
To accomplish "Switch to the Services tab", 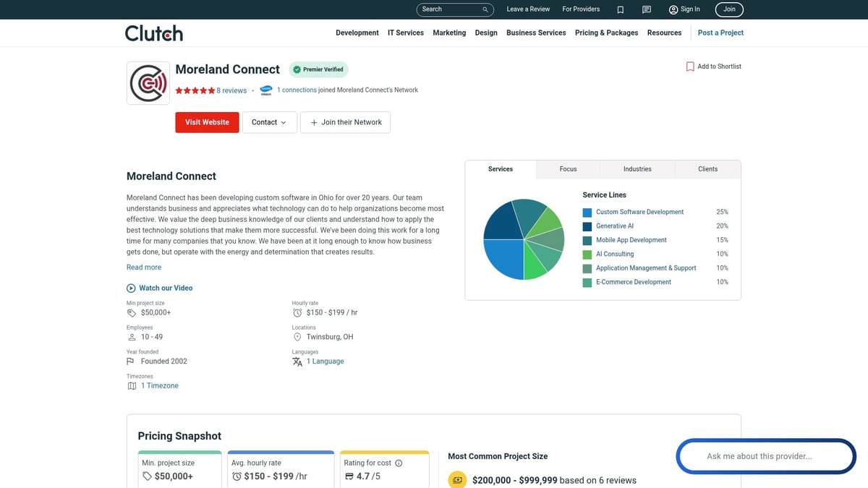I will tap(501, 169).
